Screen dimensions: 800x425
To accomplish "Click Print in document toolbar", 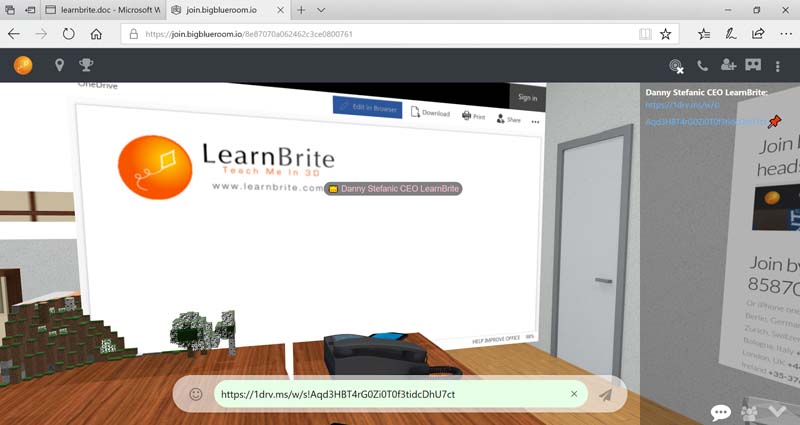I will coord(473,116).
